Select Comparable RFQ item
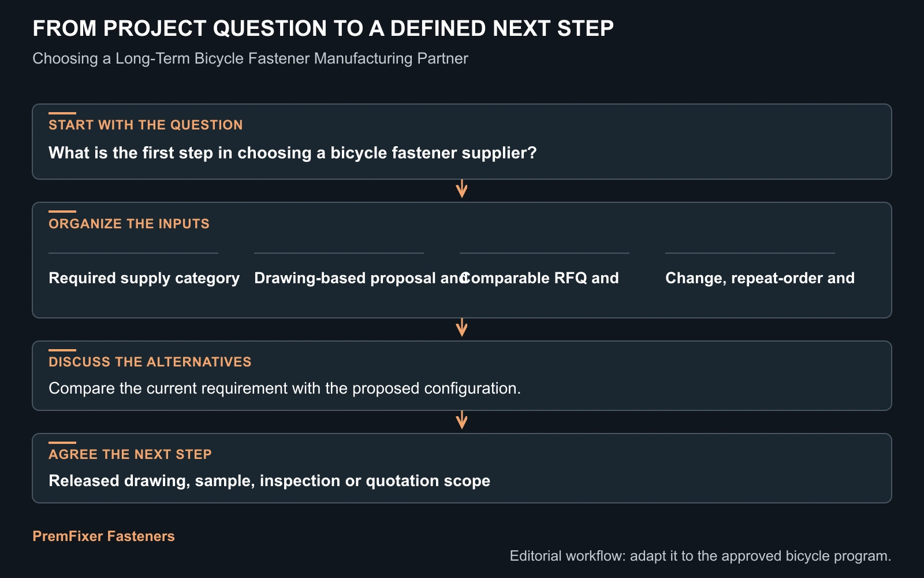This screenshot has height=578, width=924. [x=539, y=278]
